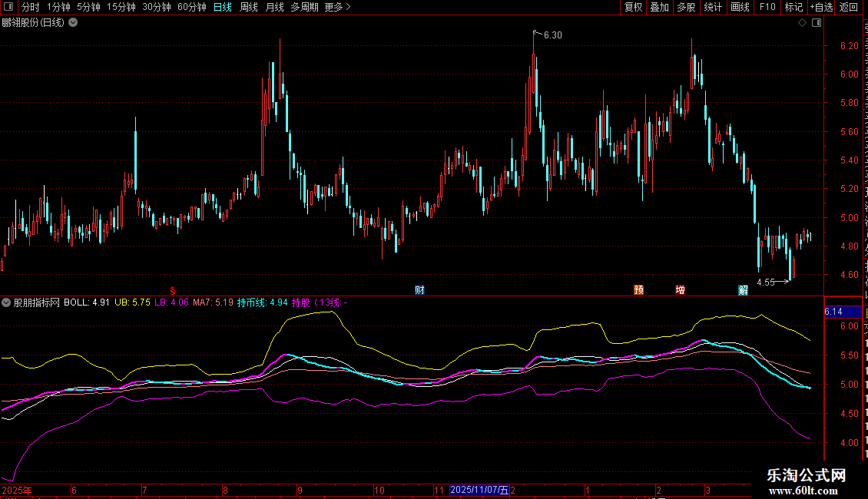868x499 pixels.
Task: Click the diamond icon at chart top-right
Action: click(802, 23)
